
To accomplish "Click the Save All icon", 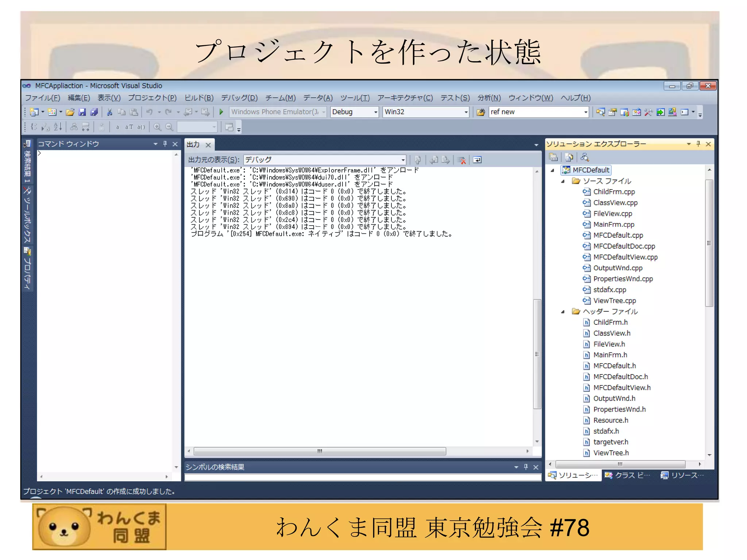I will 94,112.
